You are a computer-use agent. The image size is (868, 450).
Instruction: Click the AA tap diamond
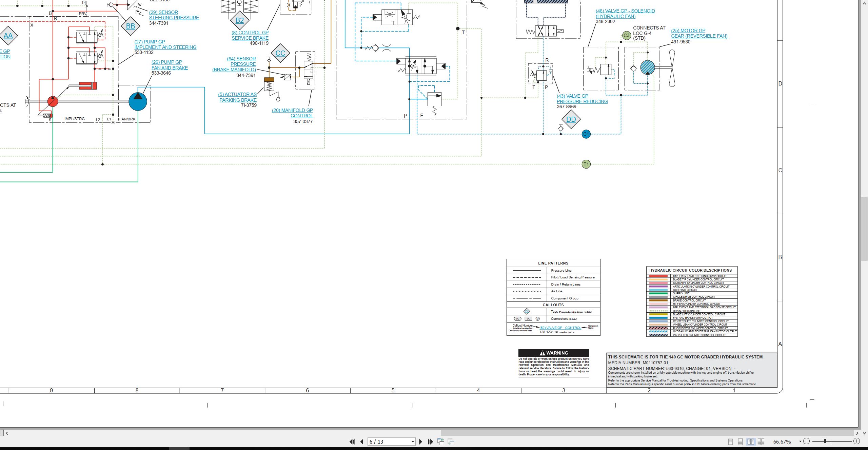click(8, 36)
